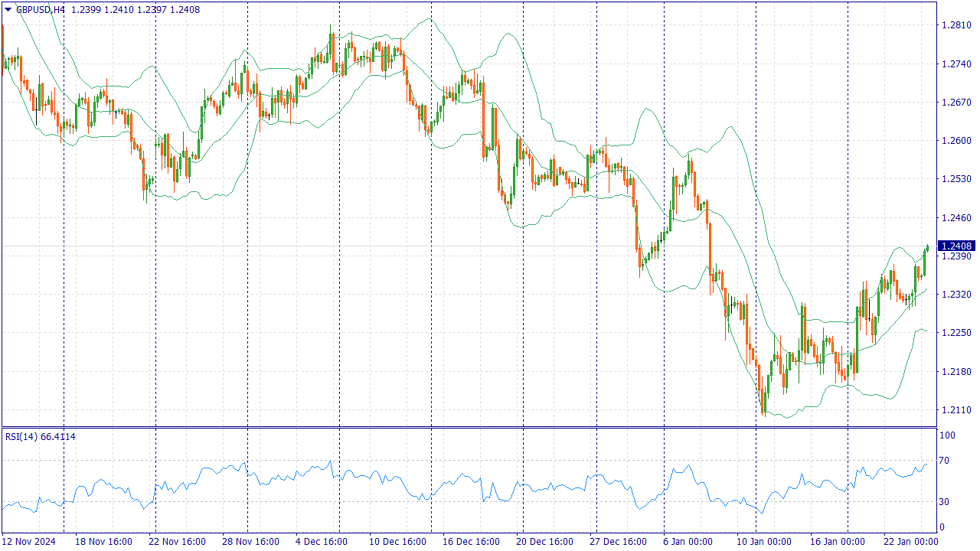Screen dimensions: 980x551
Task: Click the 27 Dec 16:00 time label
Action: (x=618, y=542)
